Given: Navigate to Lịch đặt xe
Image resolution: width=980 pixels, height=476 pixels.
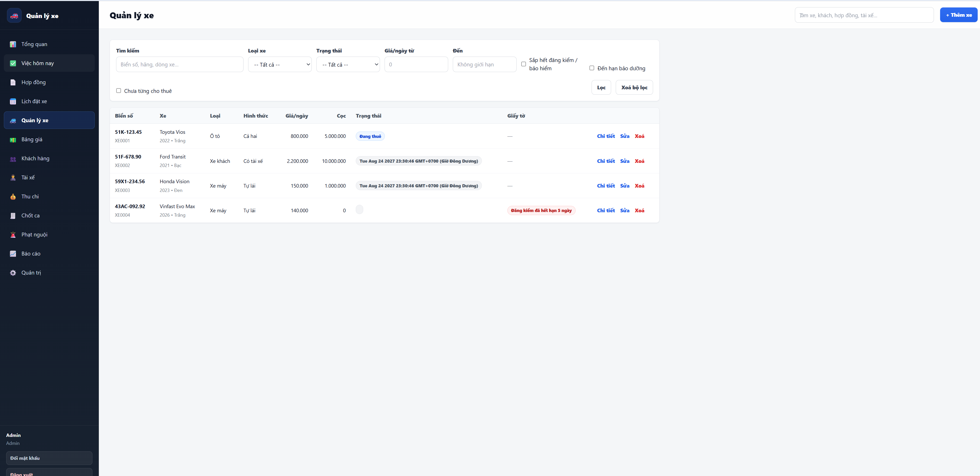Looking at the screenshot, I should click(49, 101).
